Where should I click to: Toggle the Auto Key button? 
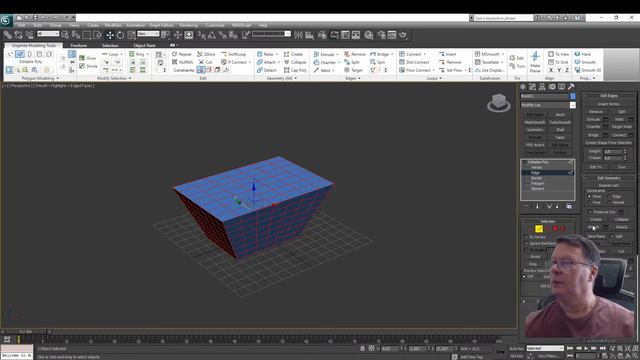coord(517,349)
